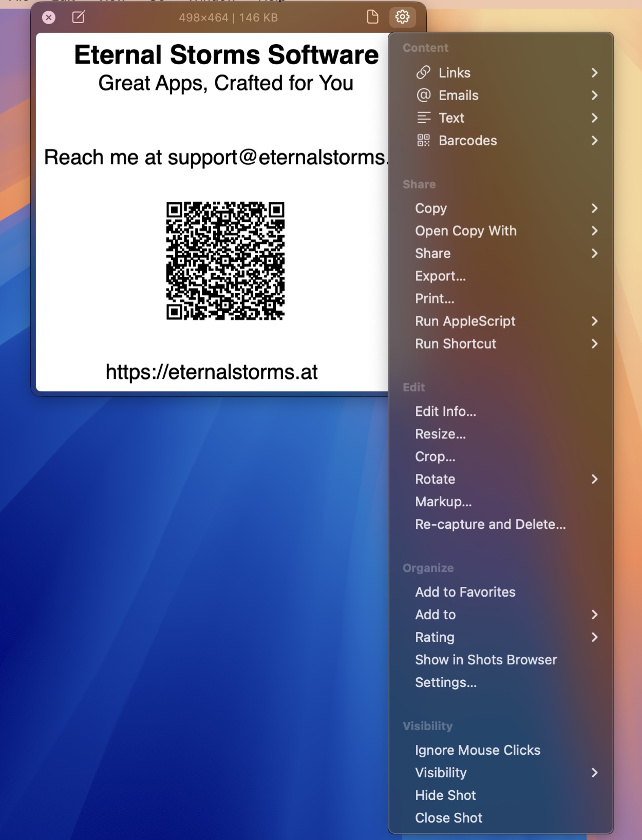This screenshot has width=642, height=840.
Task: Click the 'Eternal Storms Software' heading
Action: pyautogui.click(x=226, y=54)
